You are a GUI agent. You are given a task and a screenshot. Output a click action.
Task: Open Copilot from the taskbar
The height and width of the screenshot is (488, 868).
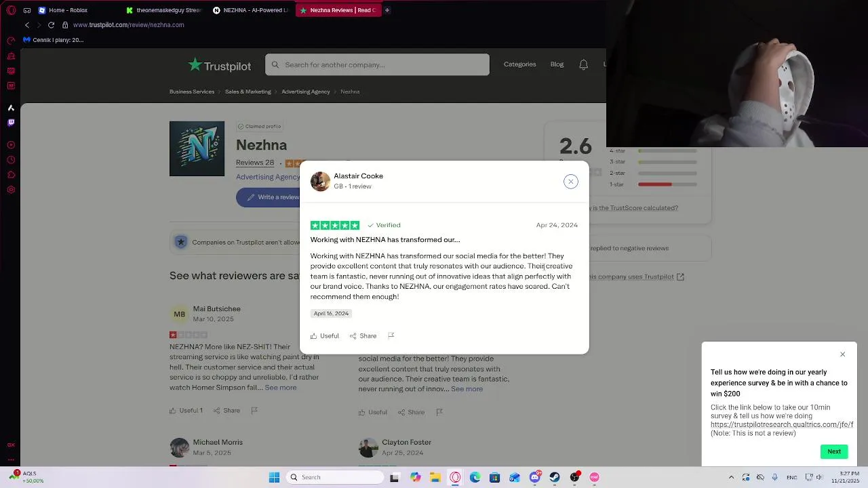point(415,478)
